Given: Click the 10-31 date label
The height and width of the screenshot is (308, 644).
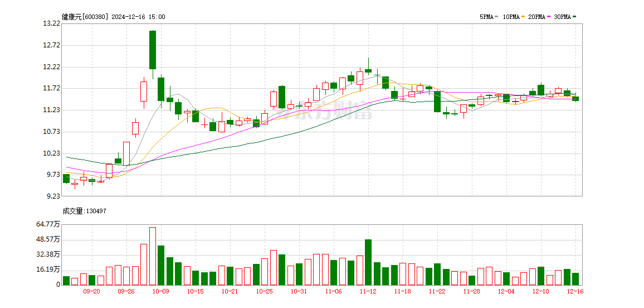Looking at the screenshot, I should click(299, 291).
